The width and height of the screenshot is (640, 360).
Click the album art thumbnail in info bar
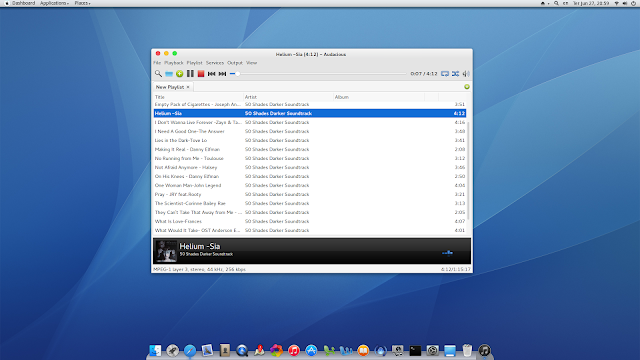166,251
